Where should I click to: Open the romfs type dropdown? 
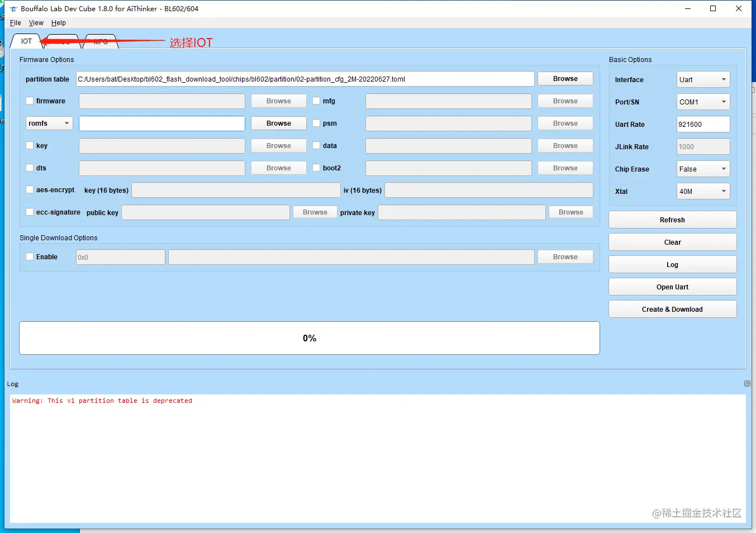(49, 123)
